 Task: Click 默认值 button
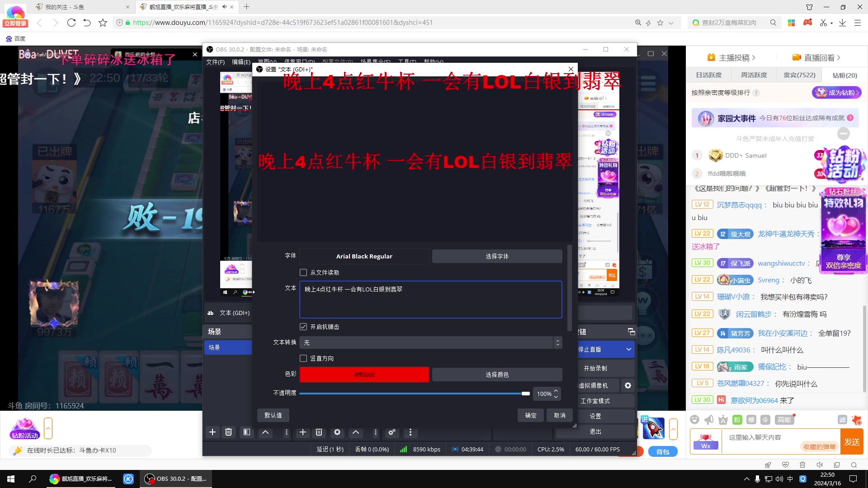[273, 415]
